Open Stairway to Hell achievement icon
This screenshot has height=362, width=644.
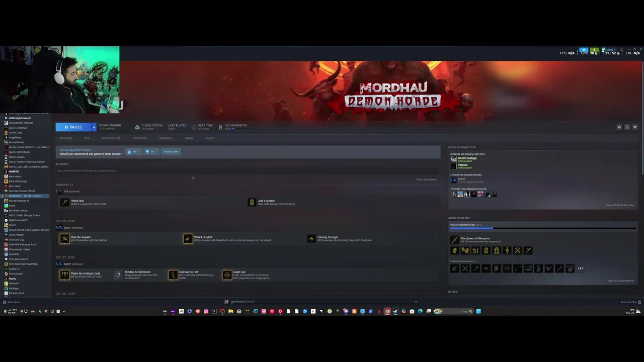173,275
